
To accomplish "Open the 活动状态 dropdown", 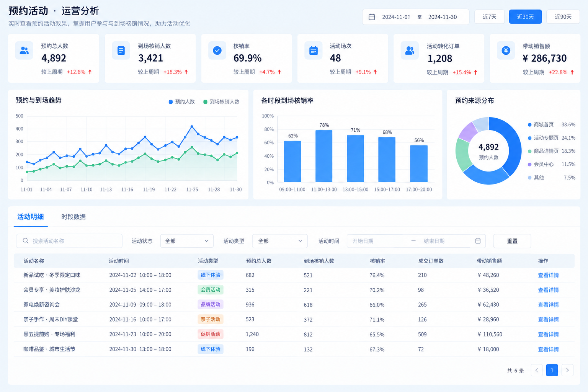I will 187,241.
